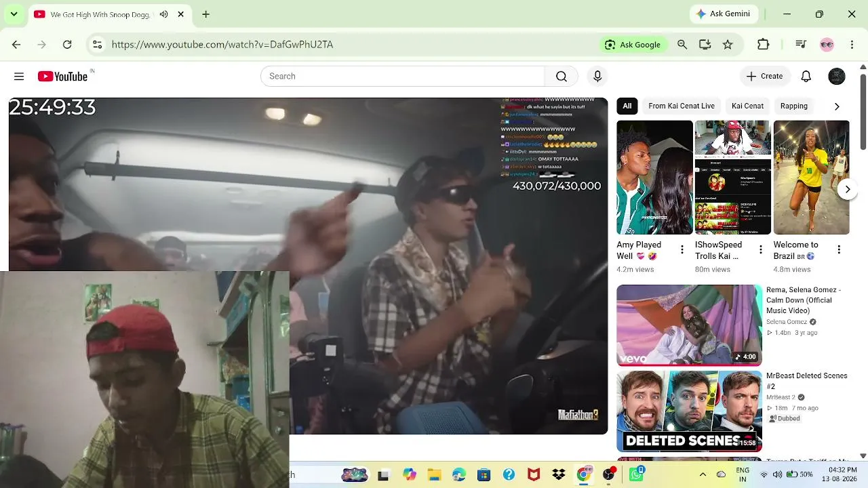868x488 pixels.
Task: Open McAfee from the taskbar
Action: [534, 475]
